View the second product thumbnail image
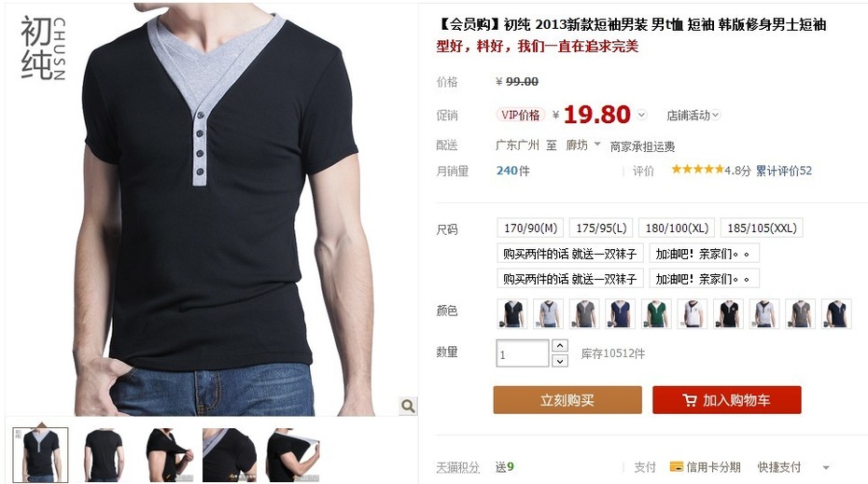 pyautogui.click(x=103, y=455)
